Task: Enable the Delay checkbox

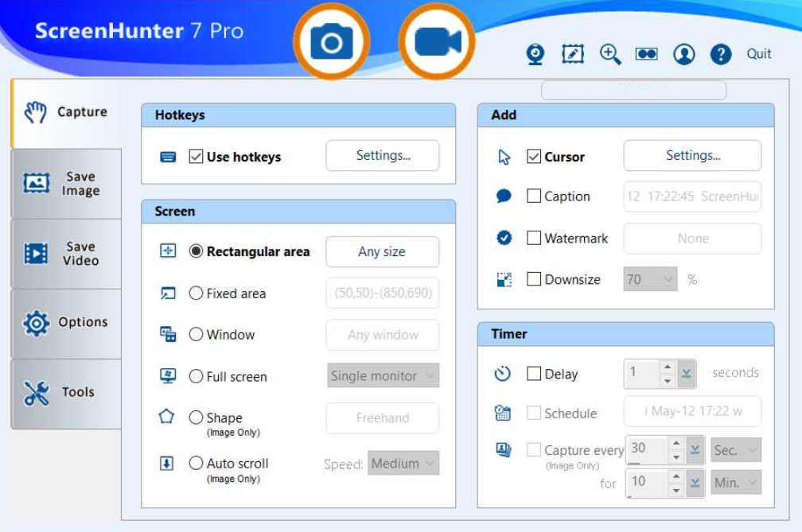Action: (x=533, y=374)
